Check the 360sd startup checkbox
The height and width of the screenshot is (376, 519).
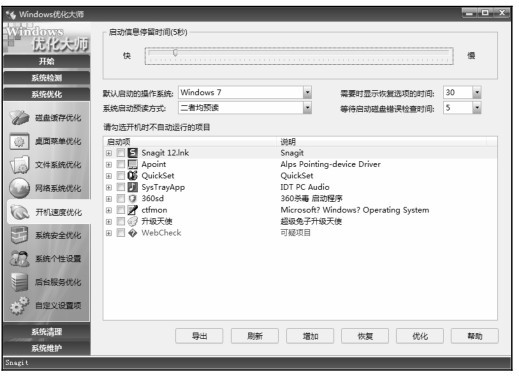121,199
